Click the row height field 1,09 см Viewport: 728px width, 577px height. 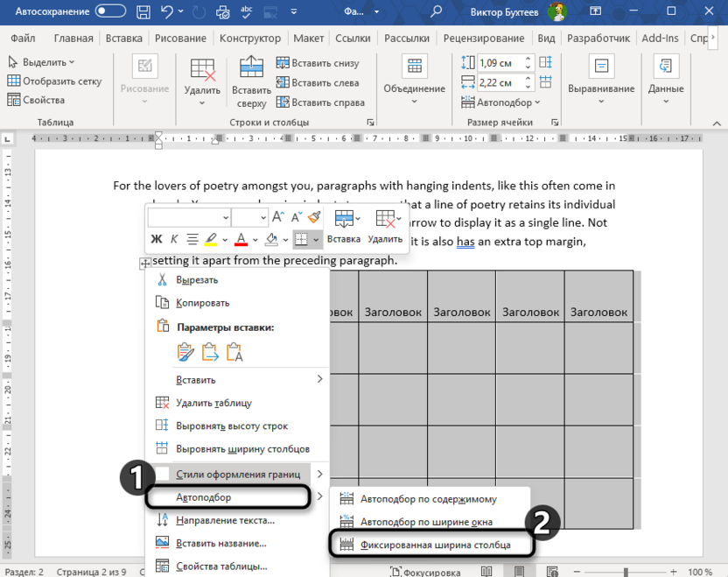click(x=500, y=63)
